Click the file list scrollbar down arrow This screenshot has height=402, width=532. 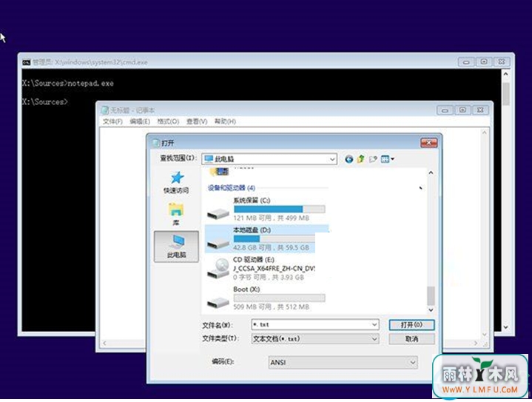[431, 310]
